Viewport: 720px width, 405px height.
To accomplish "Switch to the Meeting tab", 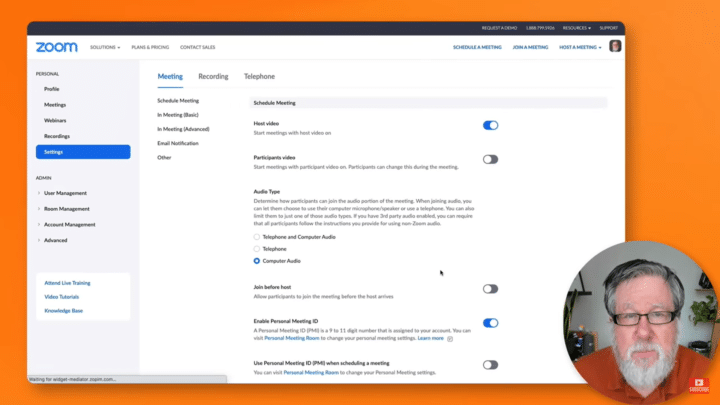I will (x=170, y=77).
